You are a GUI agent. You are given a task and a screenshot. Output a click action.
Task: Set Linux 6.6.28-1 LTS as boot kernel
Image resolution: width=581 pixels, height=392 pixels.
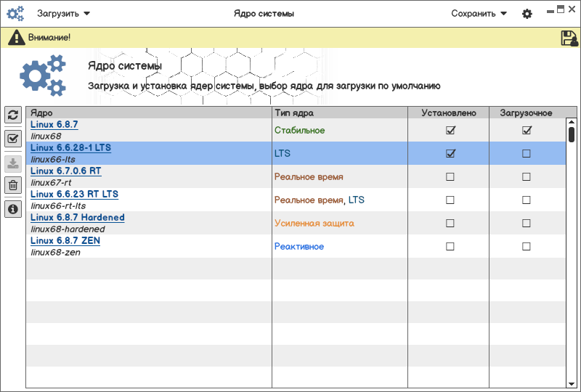pyautogui.click(x=527, y=154)
